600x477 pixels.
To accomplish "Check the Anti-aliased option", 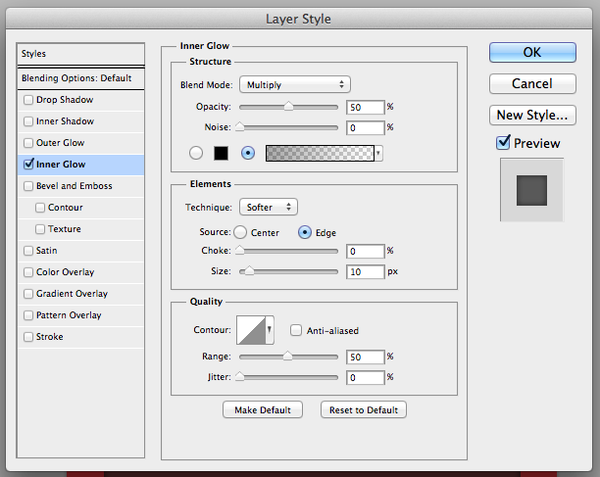I will [x=296, y=330].
